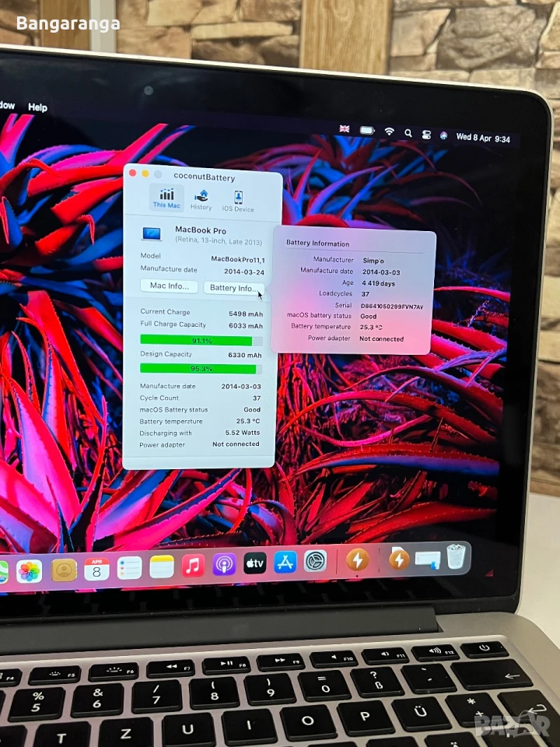Open the Help menu

[37, 107]
